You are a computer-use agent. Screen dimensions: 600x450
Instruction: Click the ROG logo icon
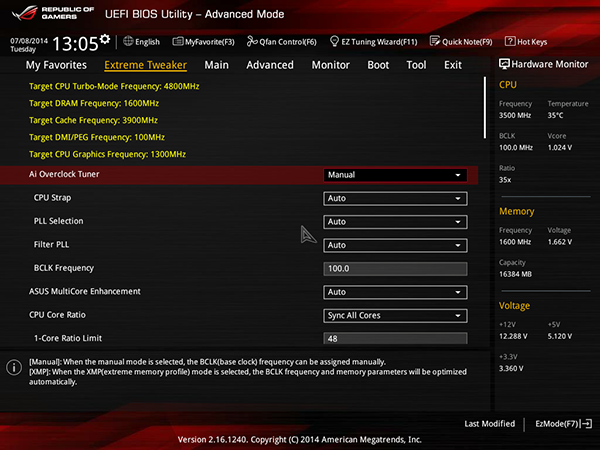click(x=24, y=13)
